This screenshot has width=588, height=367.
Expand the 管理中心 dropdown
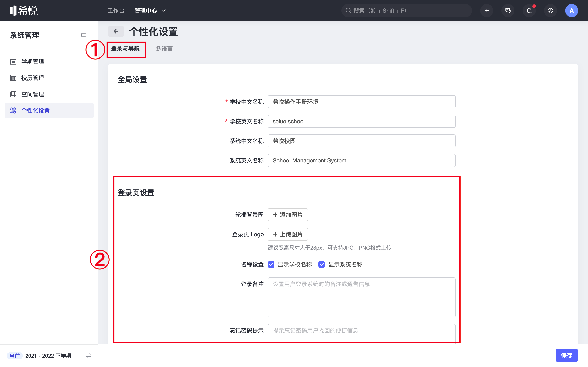[150, 11]
